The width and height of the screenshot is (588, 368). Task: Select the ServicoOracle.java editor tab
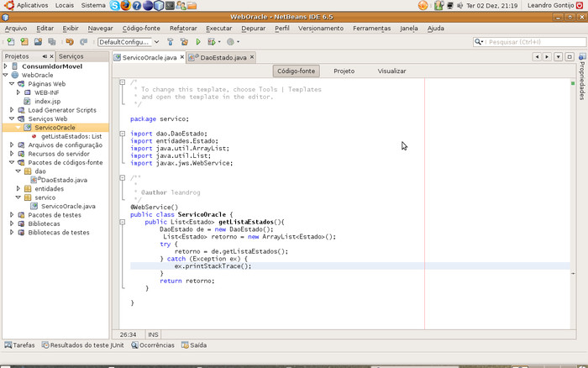149,57
